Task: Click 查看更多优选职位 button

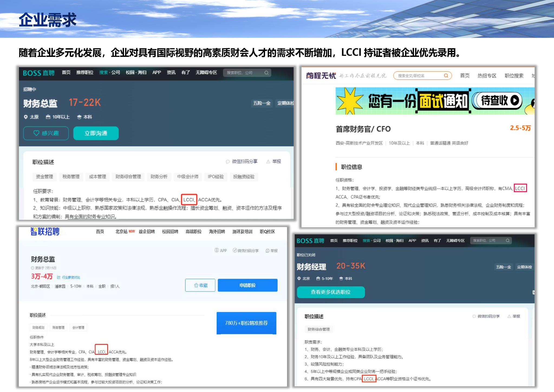Action: 331,292
